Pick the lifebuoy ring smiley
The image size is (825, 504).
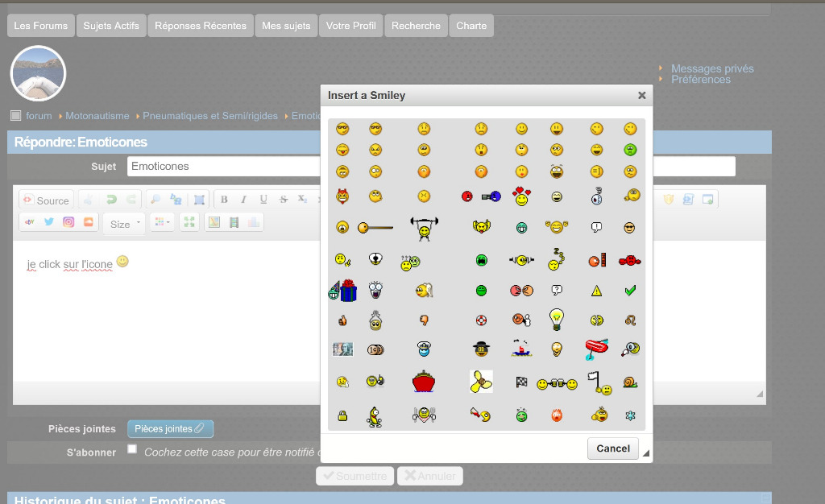tap(481, 320)
